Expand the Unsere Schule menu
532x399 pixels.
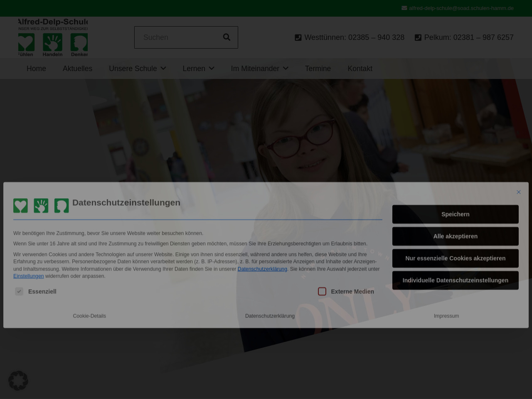click(137, 69)
